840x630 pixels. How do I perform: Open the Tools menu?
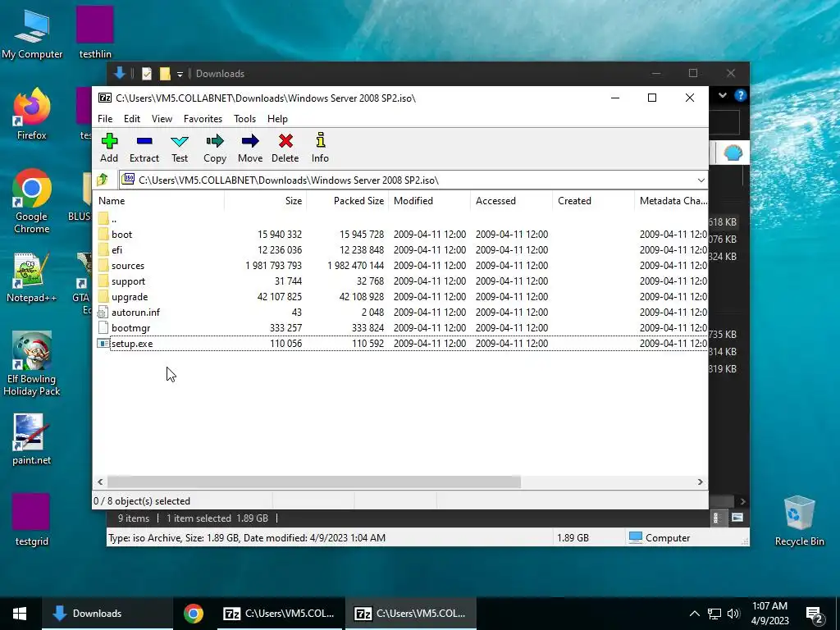[x=244, y=119]
